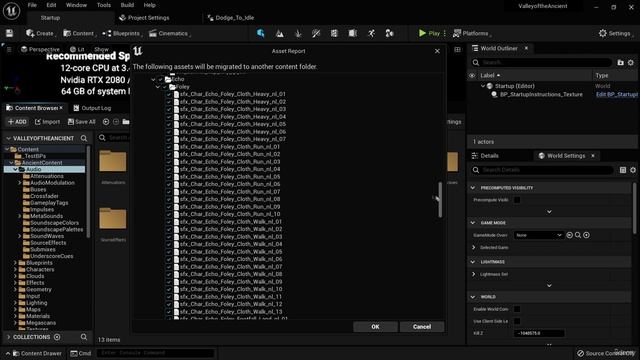Open the Build menu
This screenshot has height=360, width=640.
click(x=127, y=5)
